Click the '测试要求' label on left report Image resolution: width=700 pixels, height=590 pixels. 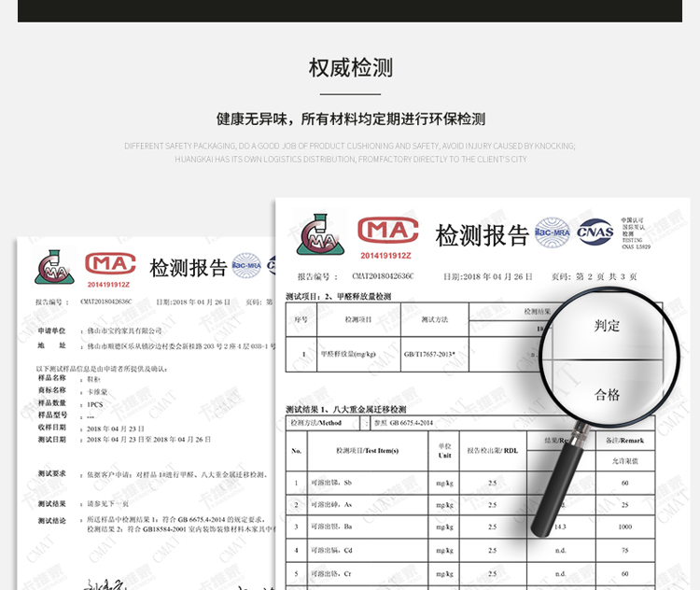(51, 473)
